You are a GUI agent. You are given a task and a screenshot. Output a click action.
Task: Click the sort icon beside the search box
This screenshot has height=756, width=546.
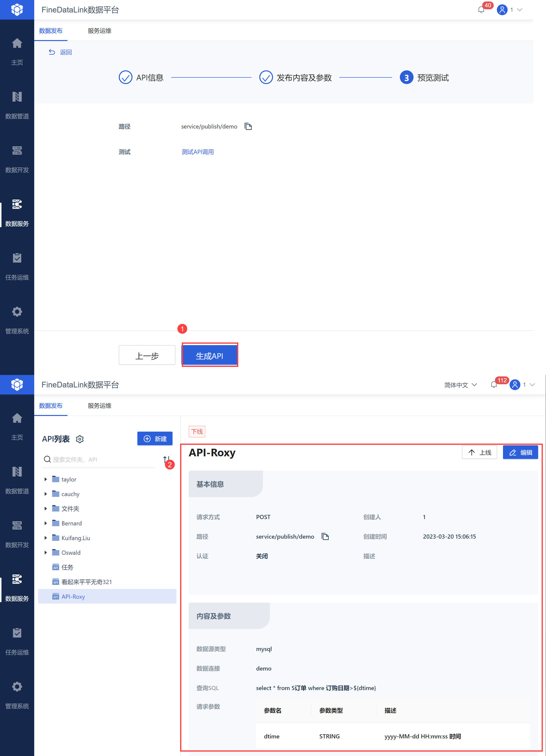tap(166, 459)
